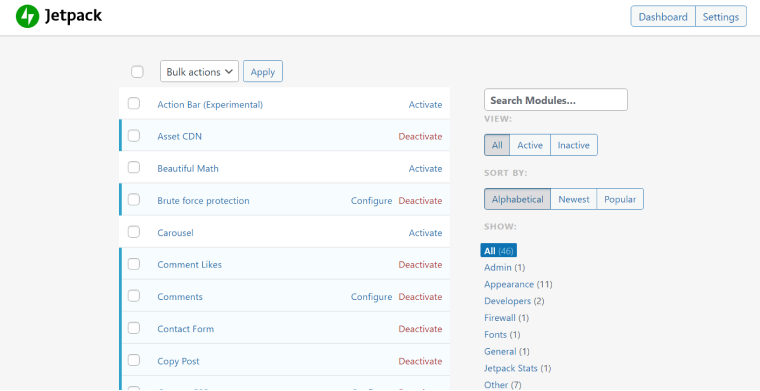The width and height of the screenshot is (760, 391).
Task: Focus the Search Modules input field
Action: 555,100
